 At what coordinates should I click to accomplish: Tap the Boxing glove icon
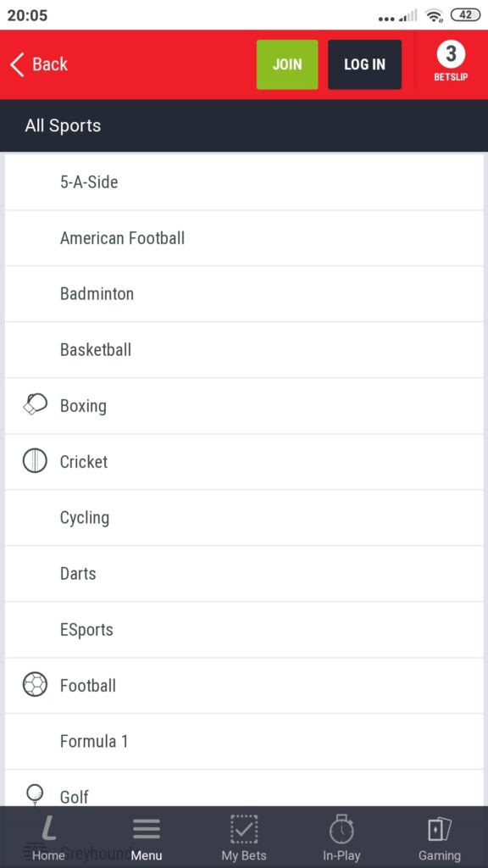coord(35,404)
